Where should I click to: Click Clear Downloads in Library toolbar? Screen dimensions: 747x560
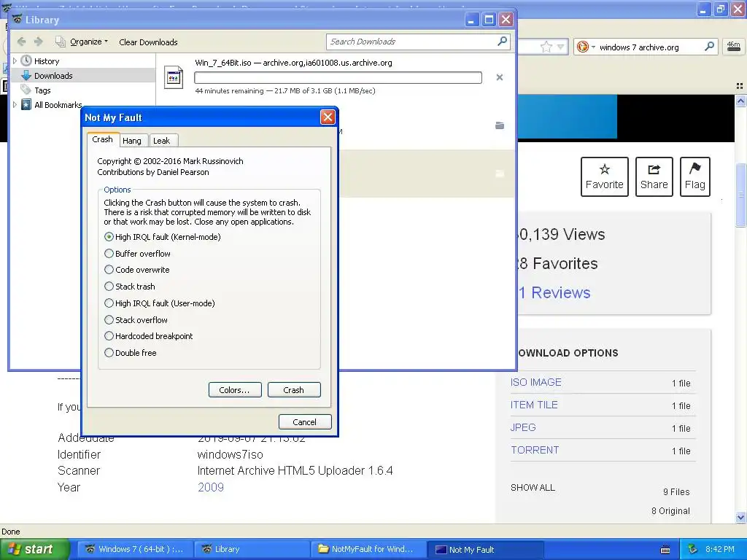(148, 42)
